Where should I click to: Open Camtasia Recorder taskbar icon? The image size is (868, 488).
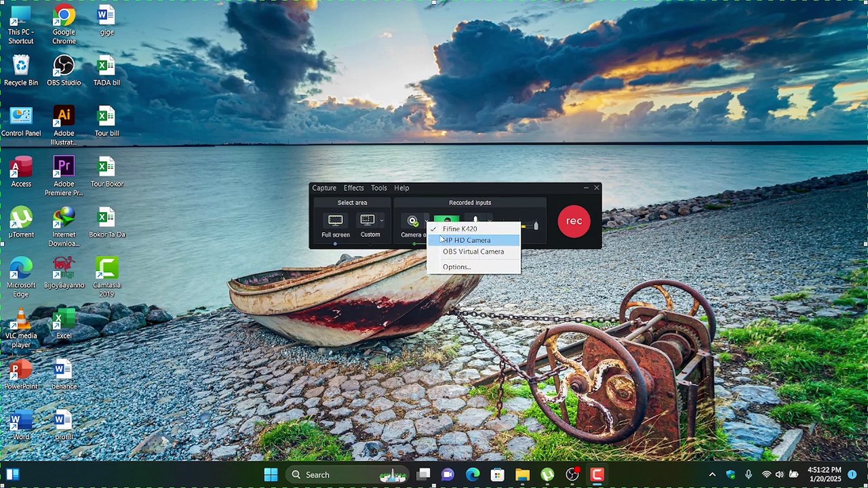(x=597, y=474)
